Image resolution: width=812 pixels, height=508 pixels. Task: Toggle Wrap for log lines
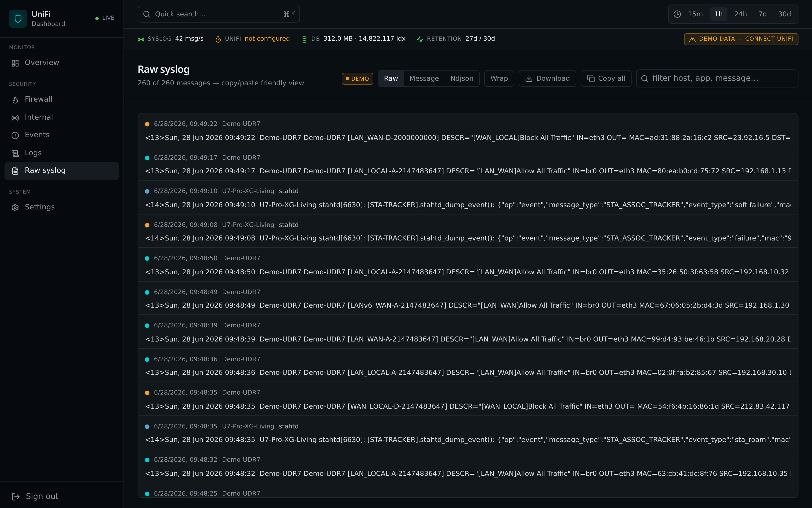pyautogui.click(x=499, y=78)
